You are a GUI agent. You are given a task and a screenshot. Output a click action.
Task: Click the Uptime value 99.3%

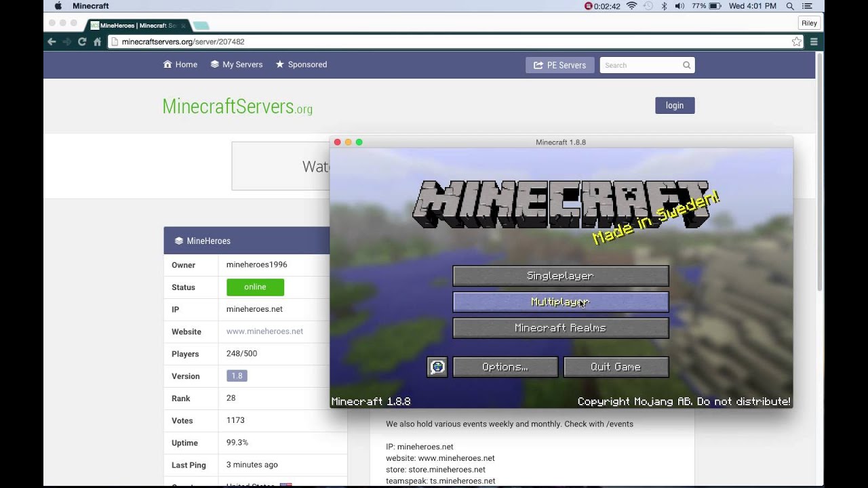point(237,443)
